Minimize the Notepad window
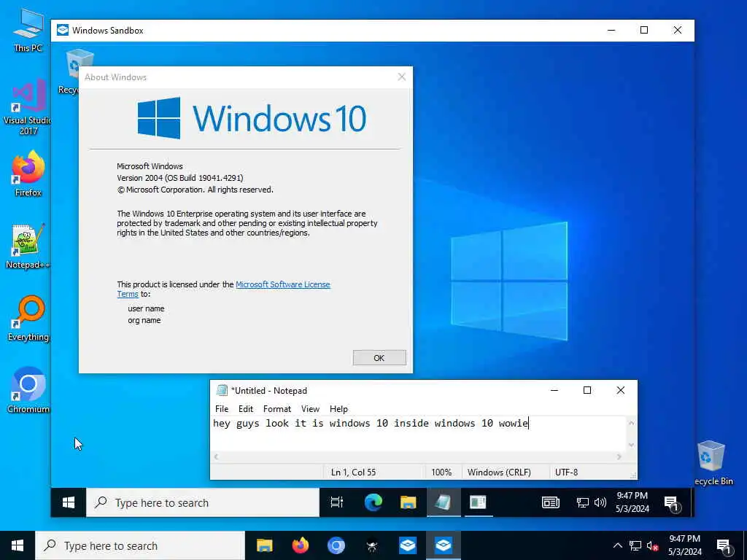This screenshot has width=747, height=560. pos(554,391)
